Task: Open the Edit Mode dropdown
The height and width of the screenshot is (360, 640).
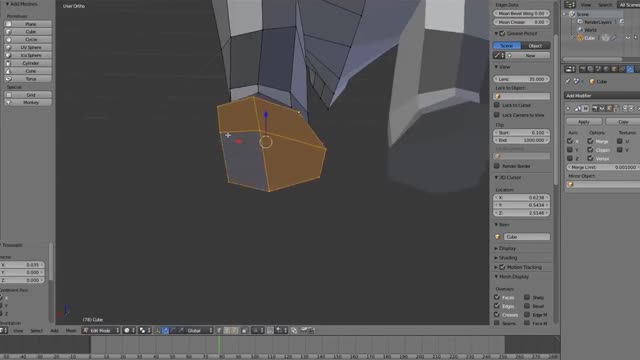Action: (101, 330)
